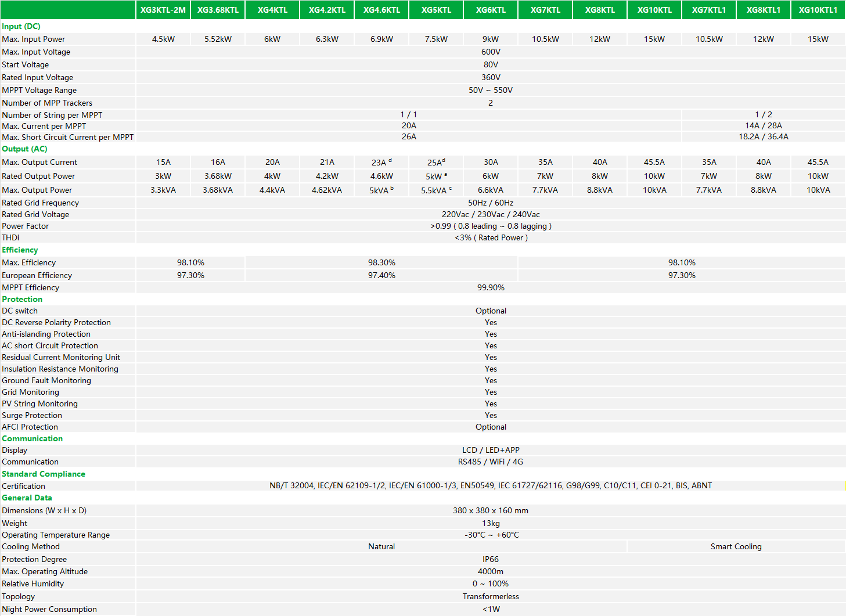Image resolution: width=846 pixels, height=616 pixels.
Task: Select the XG4.6KTL column header
Action: 381,10
